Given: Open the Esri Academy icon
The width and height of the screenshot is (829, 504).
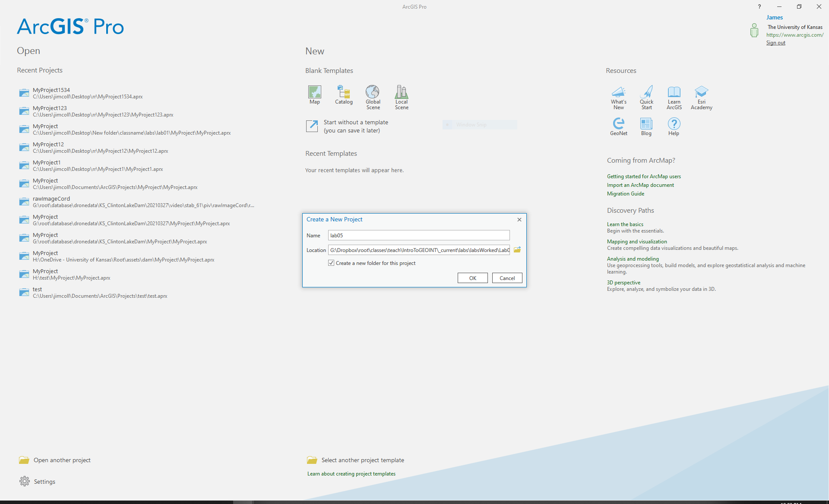Looking at the screenshot, I should coord(702,91).
